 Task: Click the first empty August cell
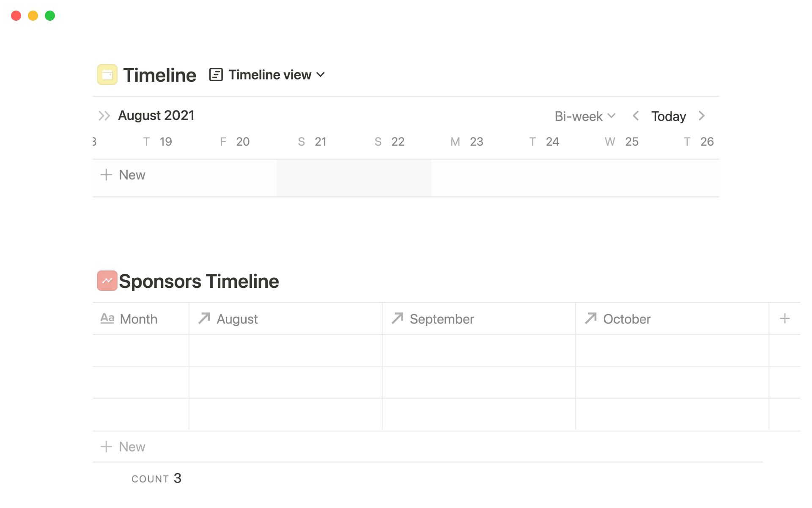pyautogui.click(x=285, y=351)
